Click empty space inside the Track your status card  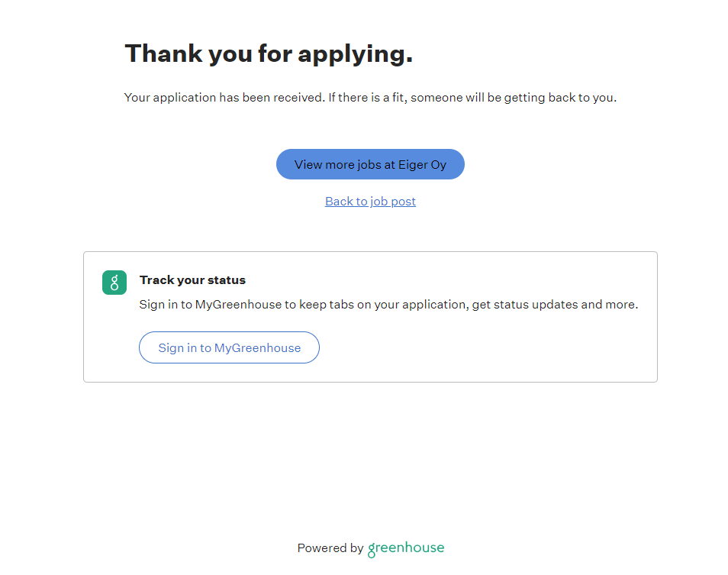click(488, 347)
